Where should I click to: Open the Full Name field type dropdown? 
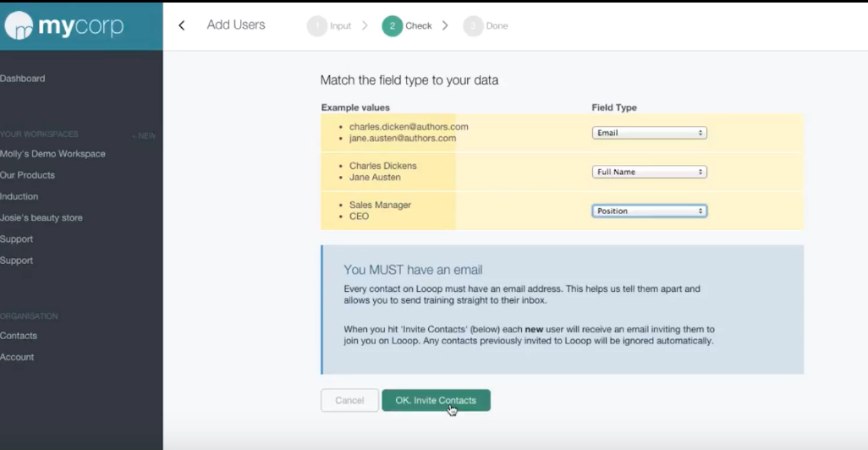[x=650, y=173]
